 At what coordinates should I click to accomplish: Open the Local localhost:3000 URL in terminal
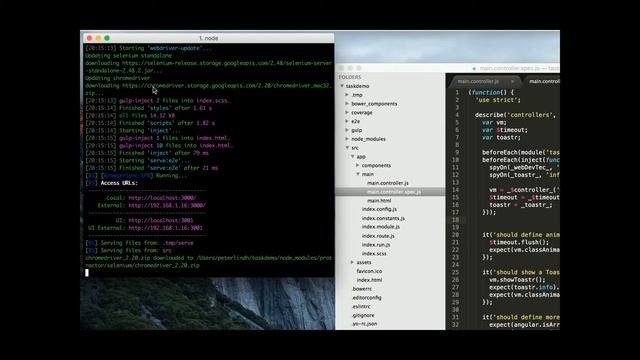[x=162, y=198]
